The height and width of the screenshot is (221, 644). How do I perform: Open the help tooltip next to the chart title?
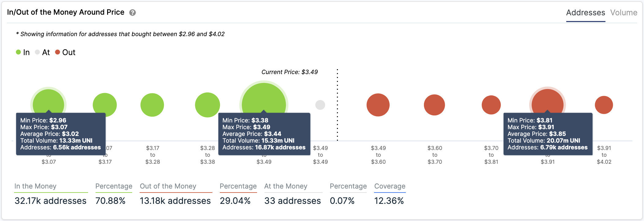[x=132, y=13]
